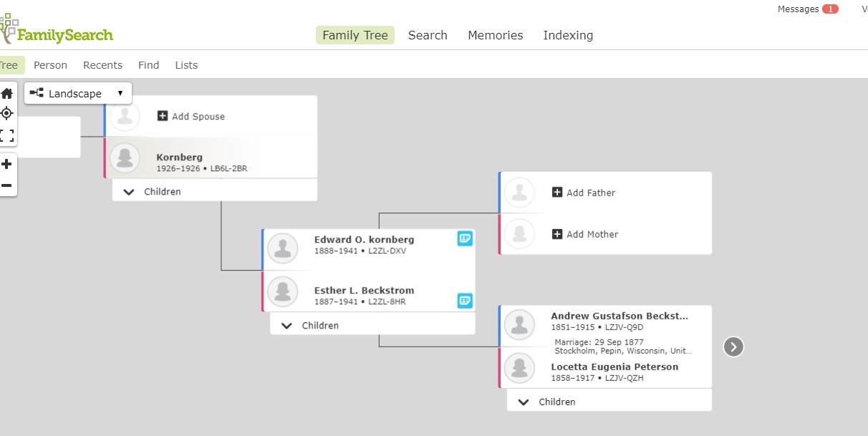Open the Landscape view dropdown

(78, 94)
